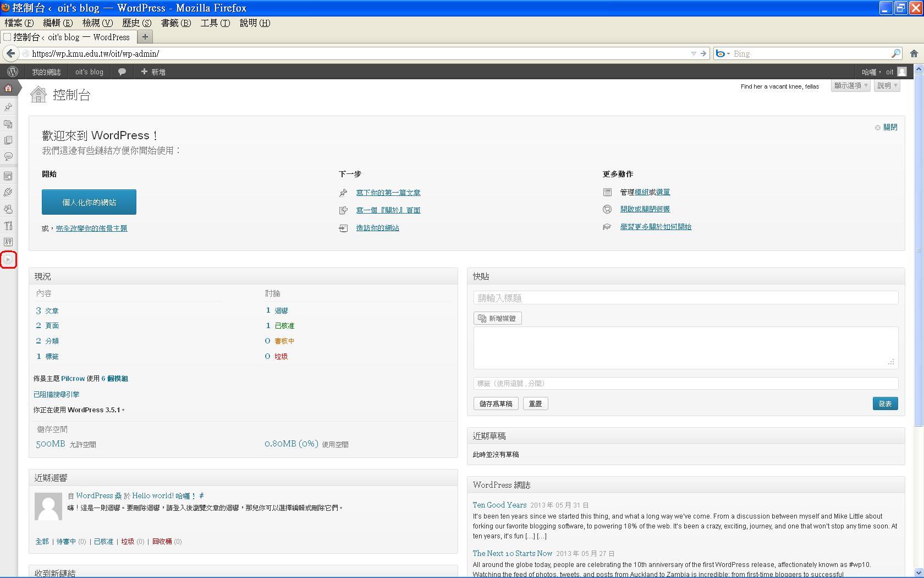Expand the 顯示選項 screen options dropdown
The height and width of the screenshot is (578, 924).
(851, 86)
